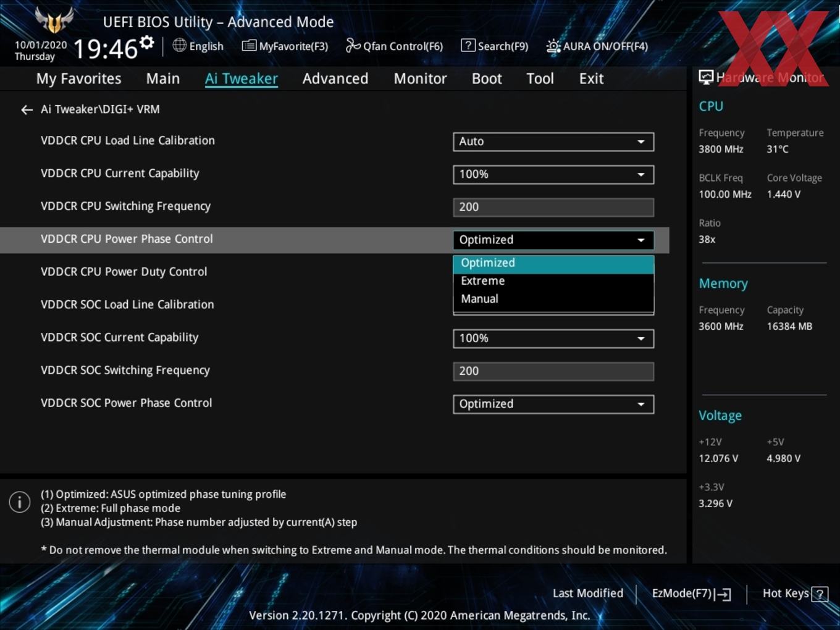Click the 3800 MHz CPU frequency value

[721, 149]
